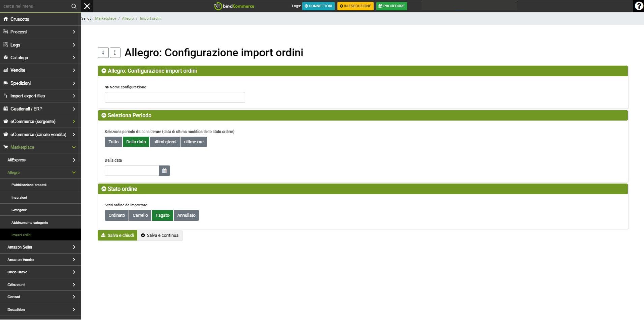Enable the Ordinato order status
This screenshot has height=320, width=644.
(117, 215)
